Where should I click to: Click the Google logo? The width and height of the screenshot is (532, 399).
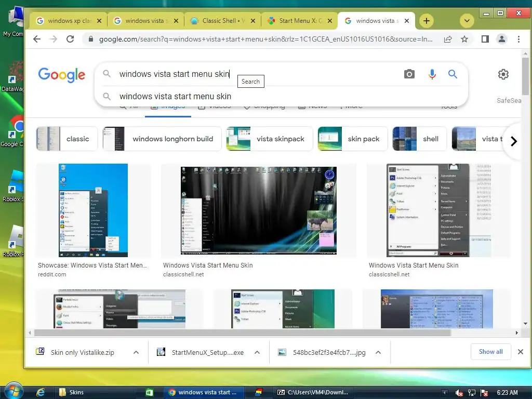pyautogui.click(x=61, y=75)
